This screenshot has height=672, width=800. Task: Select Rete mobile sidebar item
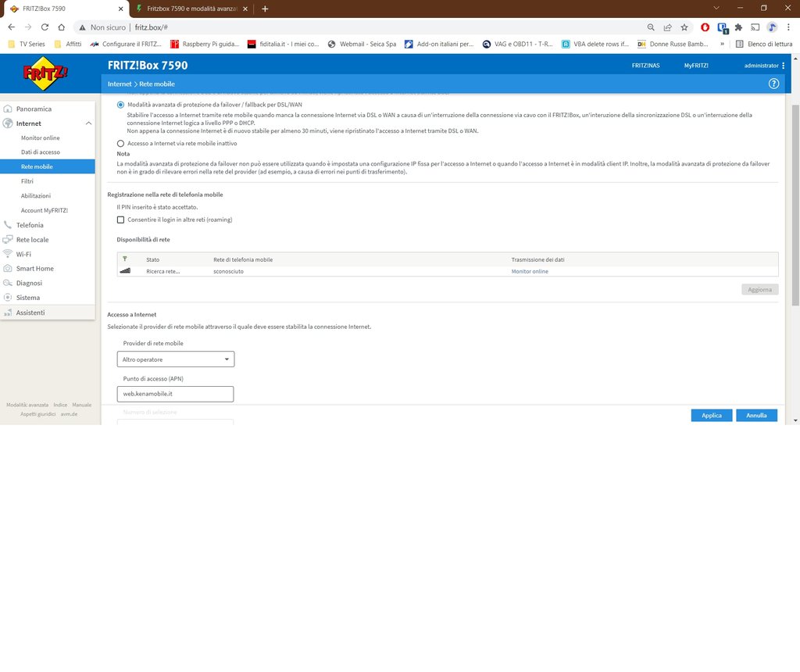point(48,166)
